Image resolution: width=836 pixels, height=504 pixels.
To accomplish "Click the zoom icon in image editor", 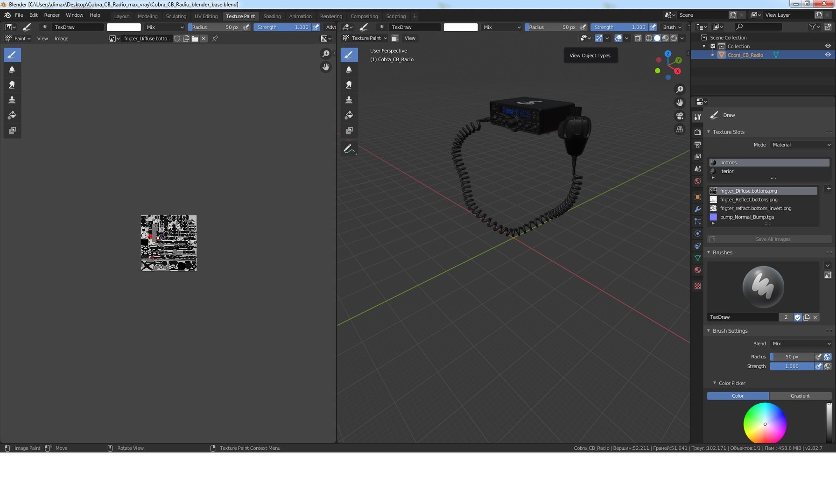I will point(326,54).
